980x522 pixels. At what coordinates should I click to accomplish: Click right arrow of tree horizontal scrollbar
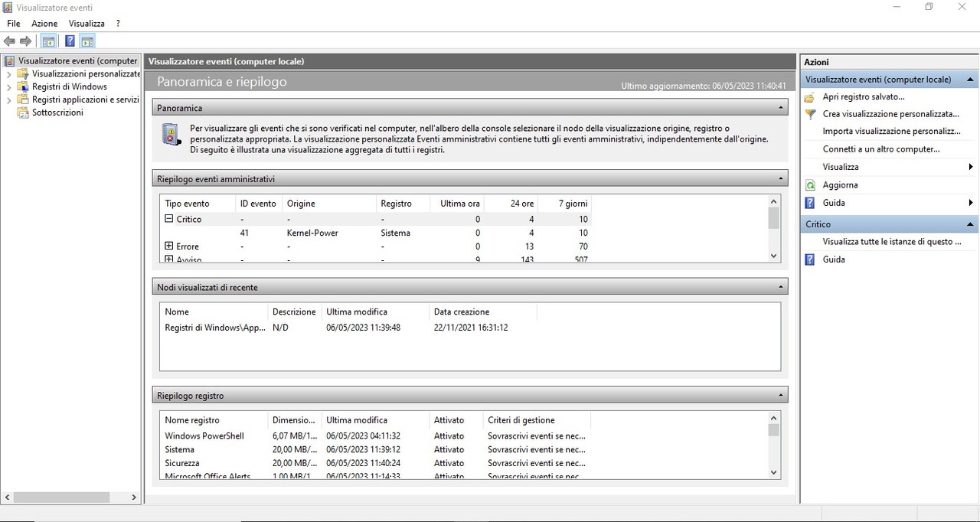(133, 498)
